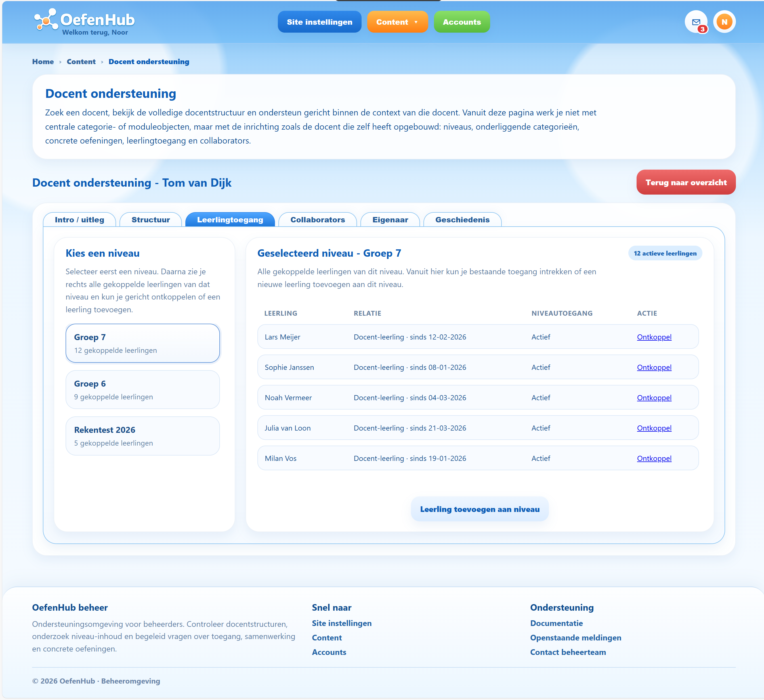Open the user avatar N menu
This screenshot has height=700, width=764.
(x=724, y=22)
